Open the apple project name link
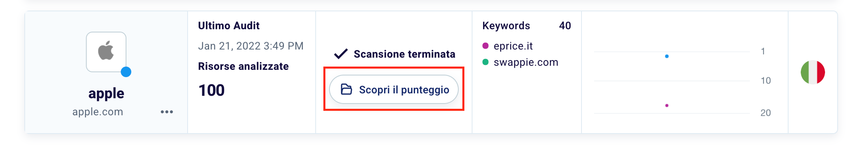 tap(106, 93)
